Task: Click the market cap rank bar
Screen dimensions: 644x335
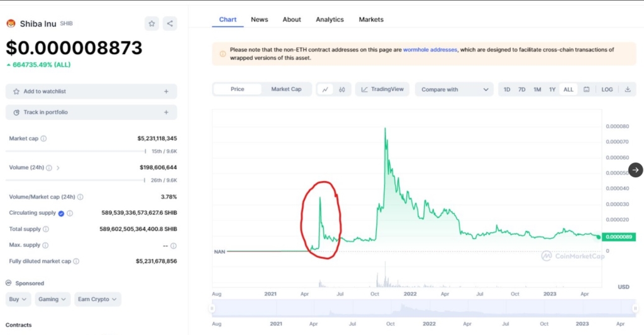Action: click(75, 151)
